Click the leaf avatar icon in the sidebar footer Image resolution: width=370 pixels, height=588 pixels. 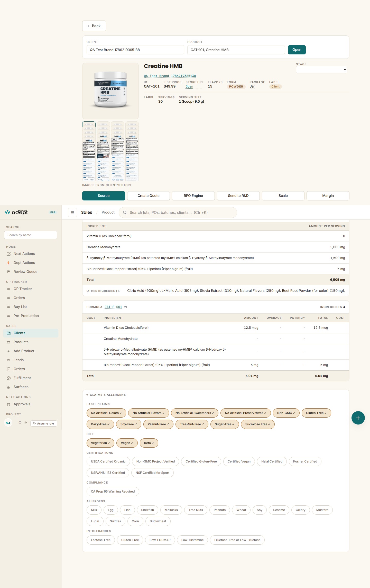coord(8,423)
